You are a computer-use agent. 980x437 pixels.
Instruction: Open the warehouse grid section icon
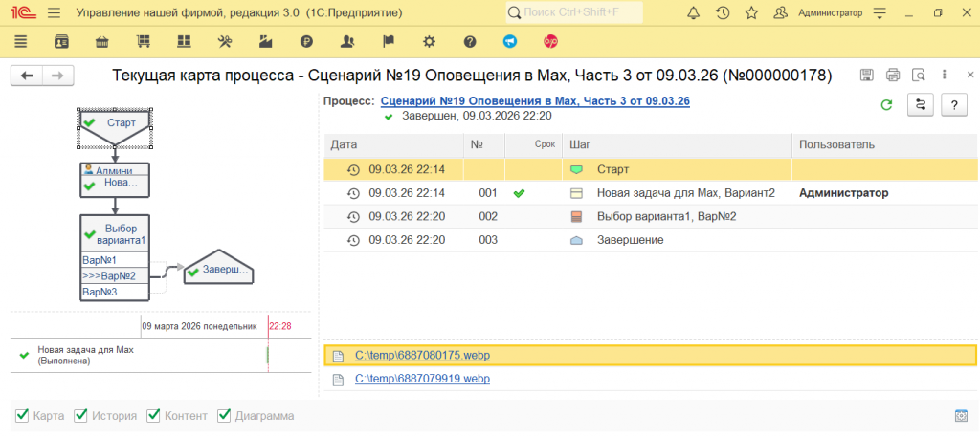[x=183, y=42]
